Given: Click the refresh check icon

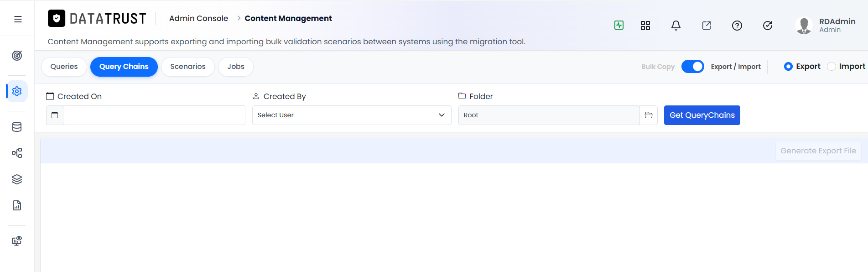Looking at the screenshot, I should 768,26.
